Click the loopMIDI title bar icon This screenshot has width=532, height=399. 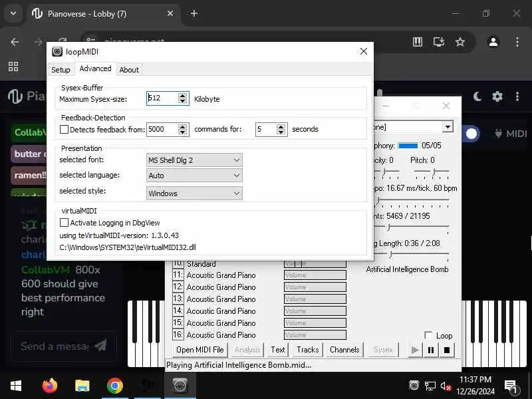(x=57, y=52)
